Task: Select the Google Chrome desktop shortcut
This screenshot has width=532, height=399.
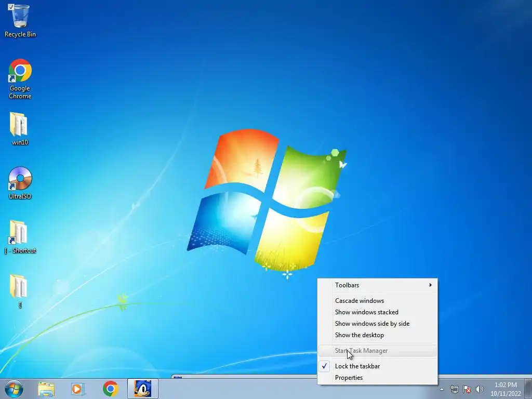Action: 20,79
